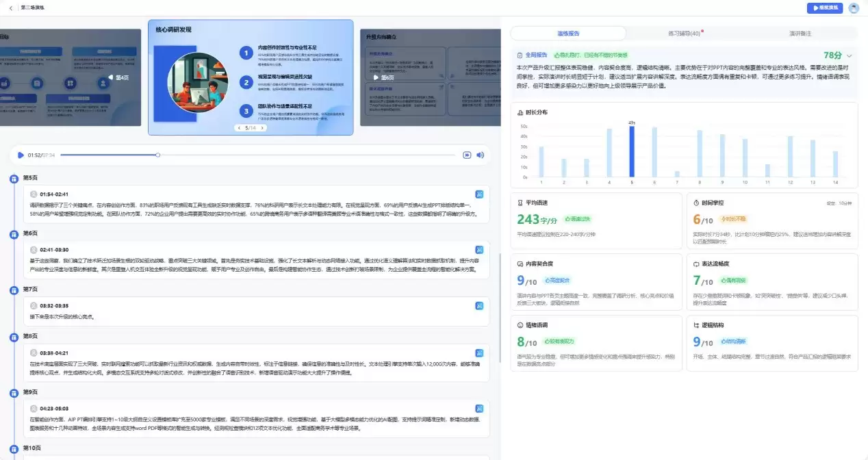Viewport: 868px width, 460px height.
Task: Play the rehearsal audio recording
Action: 21,155
